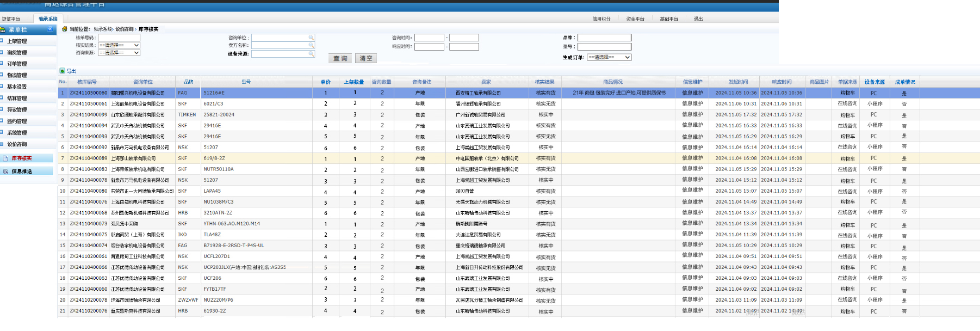
Task: Switch to the 轴承系统 tab
Action: [x=48, y=19]
